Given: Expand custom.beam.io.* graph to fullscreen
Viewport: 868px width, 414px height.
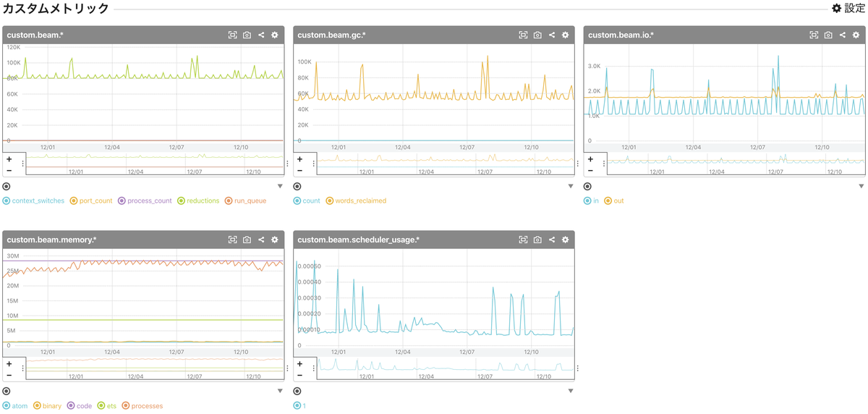Looking at the screenshot, I should click(x=814, y=35).
